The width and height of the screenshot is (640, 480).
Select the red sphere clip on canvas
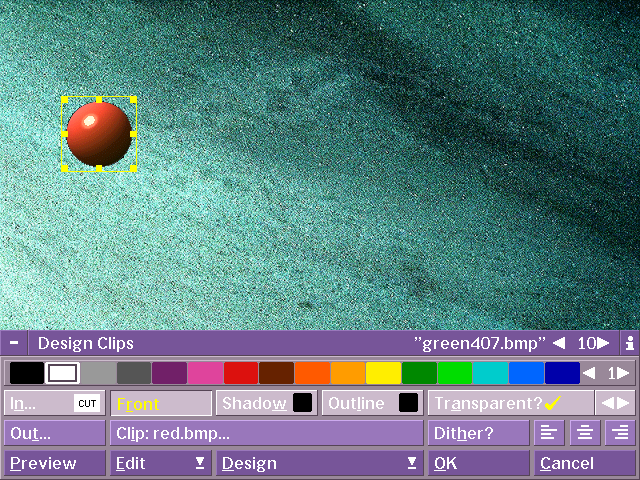pyautogui.click(x=98, y=133)
